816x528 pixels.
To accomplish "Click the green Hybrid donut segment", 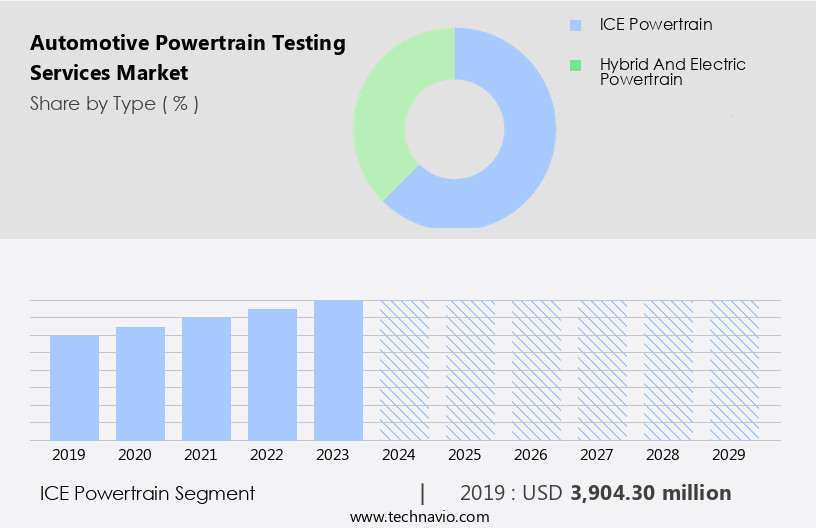I will tap(385, 120).
